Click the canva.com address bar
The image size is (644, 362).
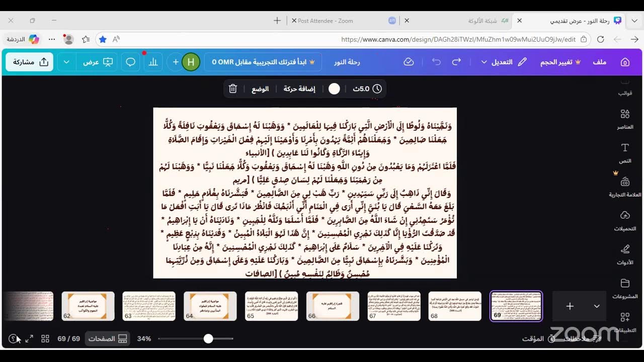click(342, 39)
